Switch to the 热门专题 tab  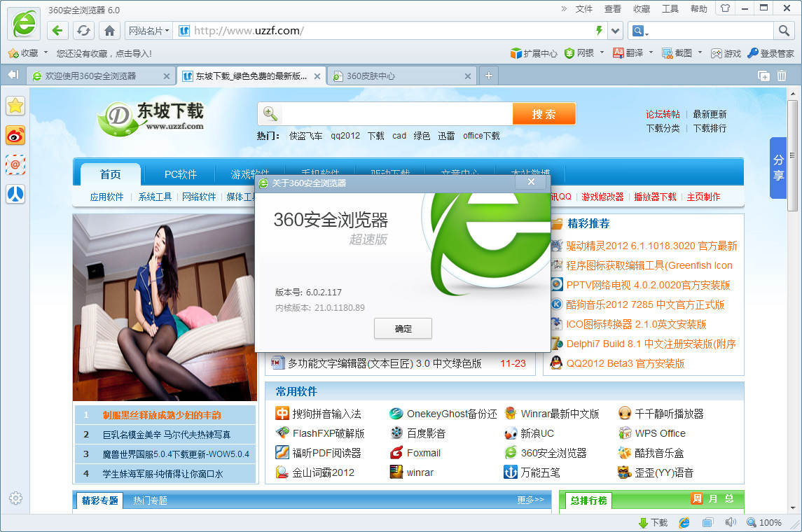click(151, 500)
